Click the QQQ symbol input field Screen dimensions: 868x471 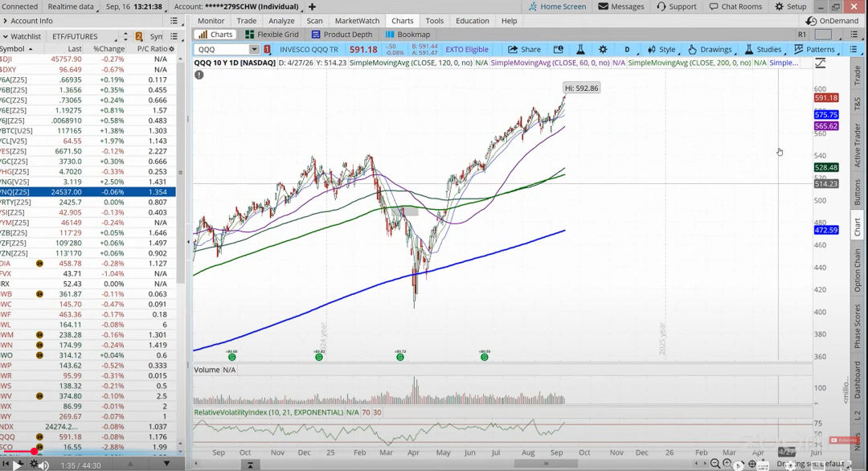pyautogui.click(x=223, y=49)
